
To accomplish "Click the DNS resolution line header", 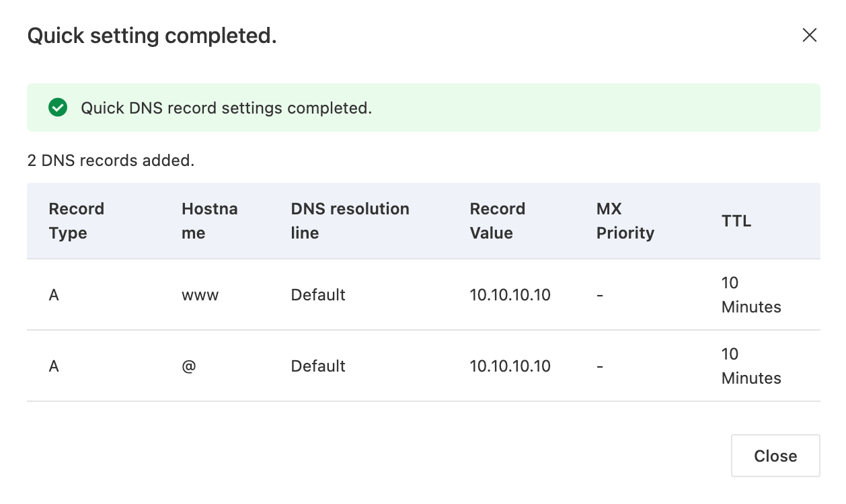I will coord(350,221).
